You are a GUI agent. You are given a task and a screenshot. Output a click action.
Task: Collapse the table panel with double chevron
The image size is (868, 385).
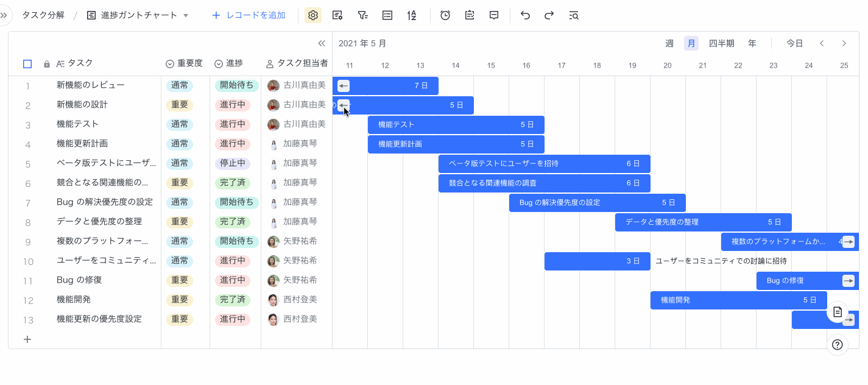pyautogui.click(x=322, y=43)
